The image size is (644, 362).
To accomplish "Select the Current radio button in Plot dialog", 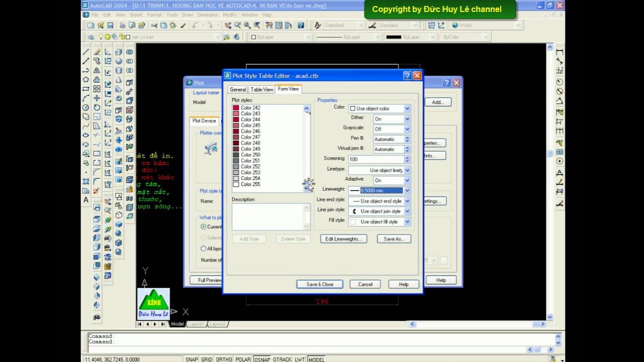I will point(203,227).
